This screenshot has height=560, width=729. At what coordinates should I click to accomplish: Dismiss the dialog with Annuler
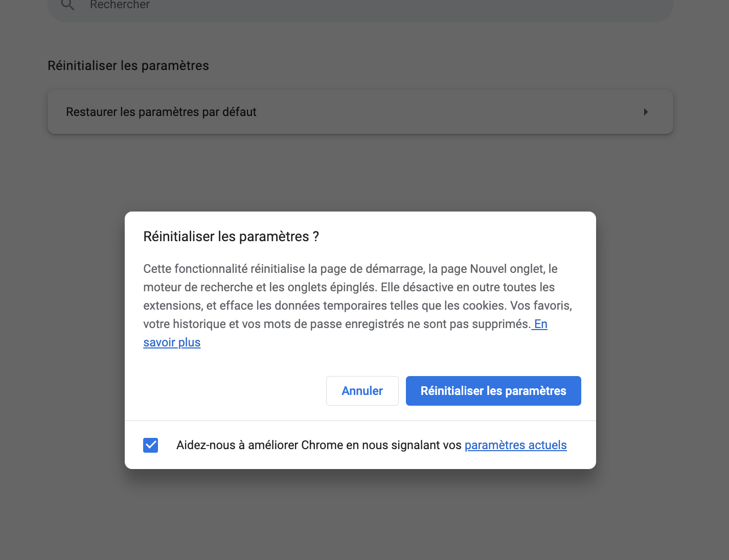(x=362, y=390)
